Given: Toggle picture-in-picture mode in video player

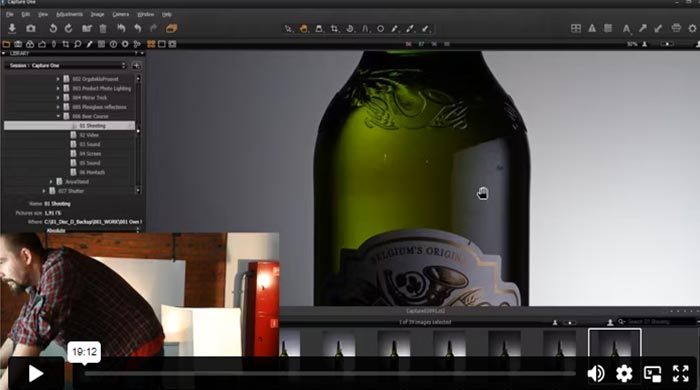Looking at the screenshot, I should tap(652, 374).
